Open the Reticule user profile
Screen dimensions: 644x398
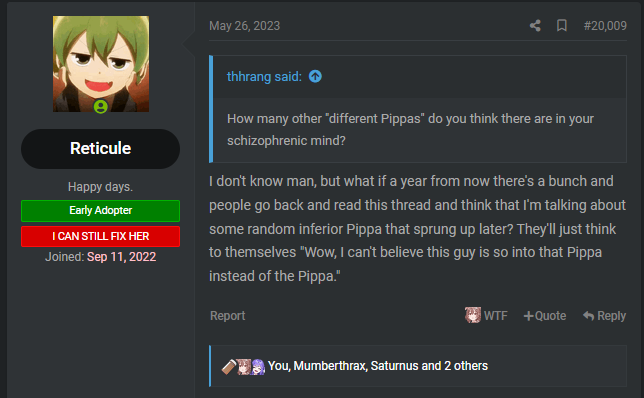click(x=101, y=148)
